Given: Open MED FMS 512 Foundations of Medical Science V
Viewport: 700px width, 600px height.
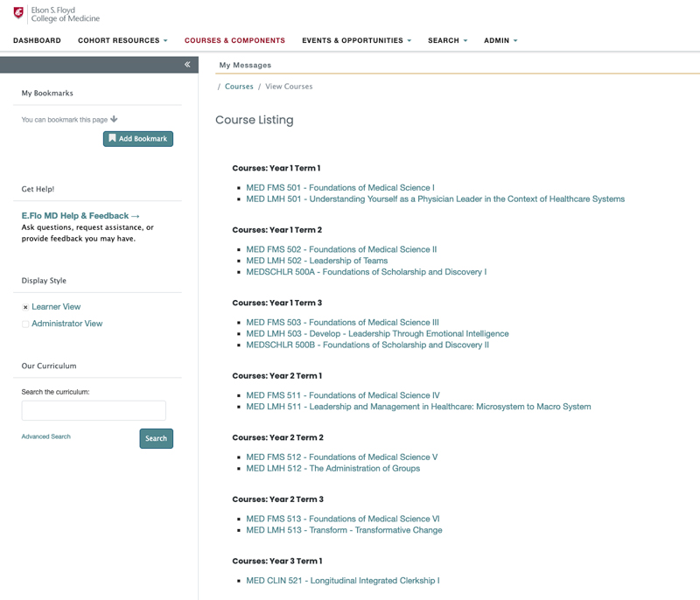Looking at the screenshot, I should point(342,457).
